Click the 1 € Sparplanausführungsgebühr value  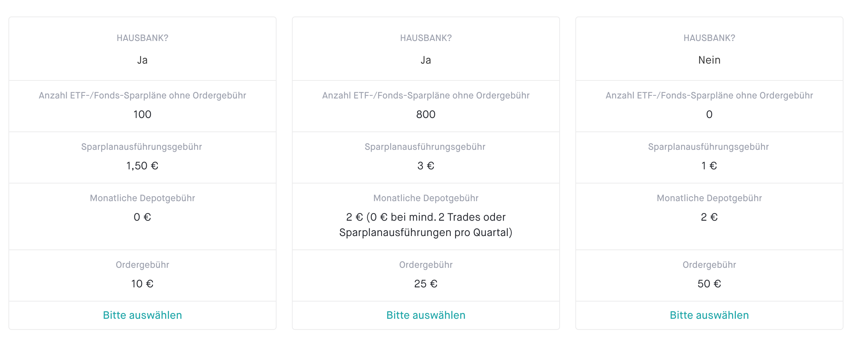[709, 166]
